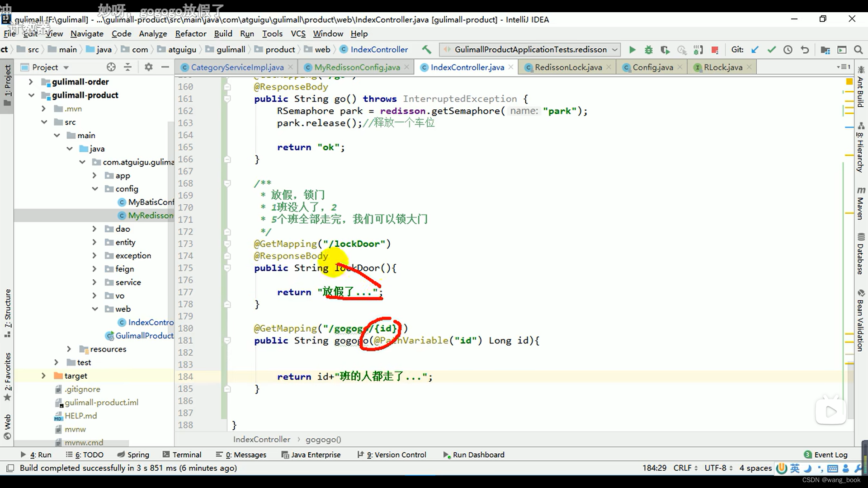868x488 pixels.
Task: Fold the Javadoc comment at line 168
Action: click(227, 183)
